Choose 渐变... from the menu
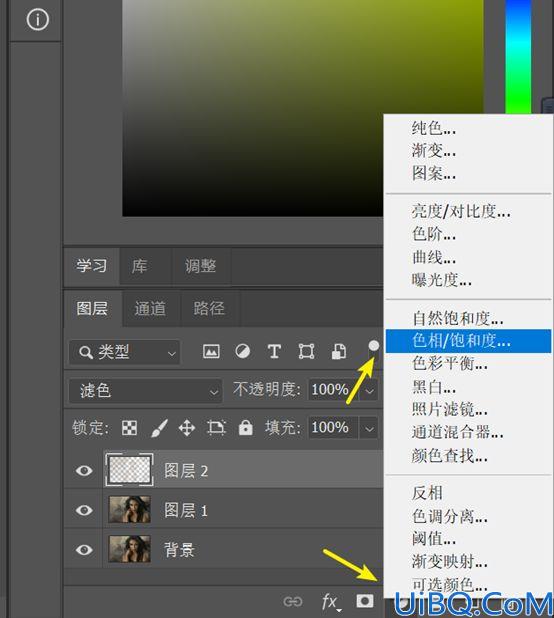 click(x=468, y=150)
